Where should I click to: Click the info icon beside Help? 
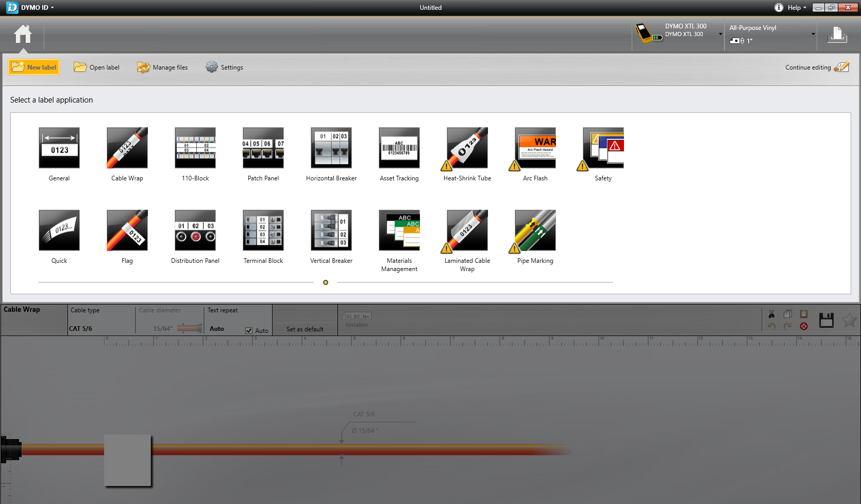point(779,8)
